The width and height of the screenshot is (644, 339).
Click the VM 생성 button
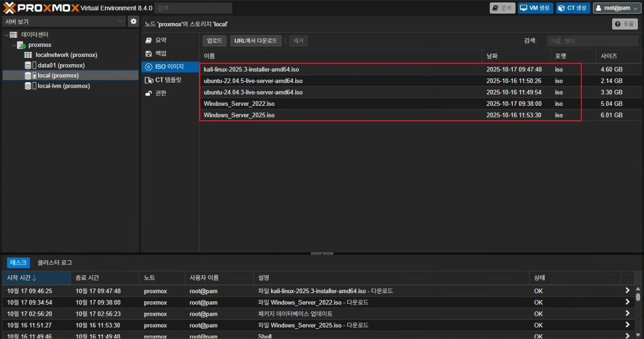coord(535,8)
